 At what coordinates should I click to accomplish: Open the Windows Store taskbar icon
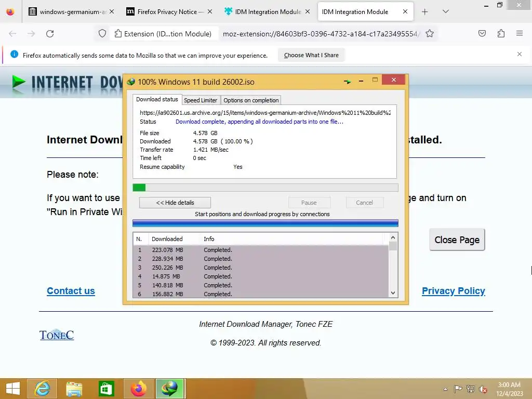(106, 389)
